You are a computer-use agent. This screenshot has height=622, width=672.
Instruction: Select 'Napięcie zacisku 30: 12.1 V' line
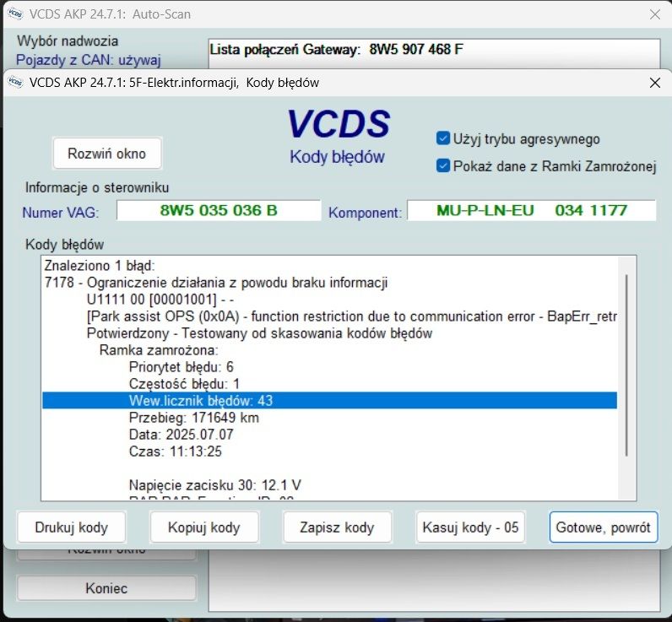click(x=329, y=485)
